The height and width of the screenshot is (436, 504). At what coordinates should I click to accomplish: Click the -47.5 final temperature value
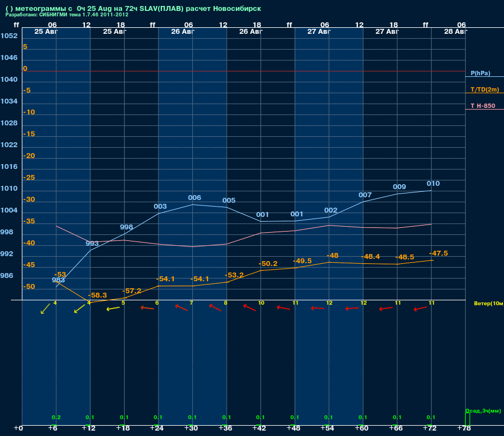click(x=439, y=253)
